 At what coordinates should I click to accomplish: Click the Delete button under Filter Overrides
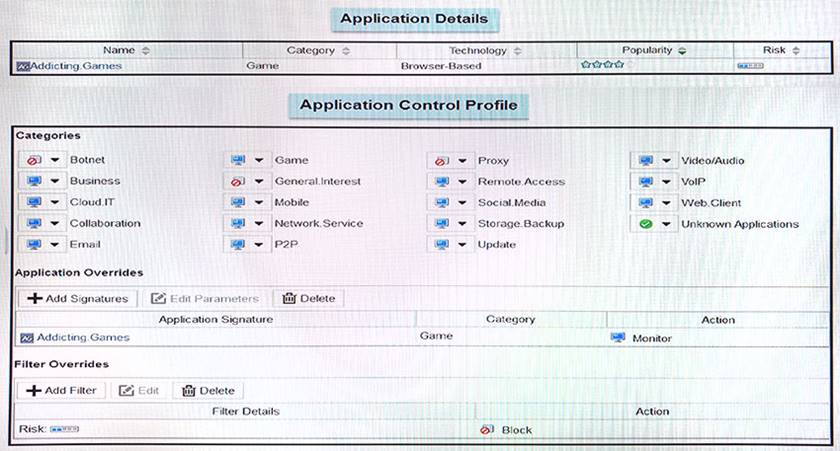pos(208,390)
